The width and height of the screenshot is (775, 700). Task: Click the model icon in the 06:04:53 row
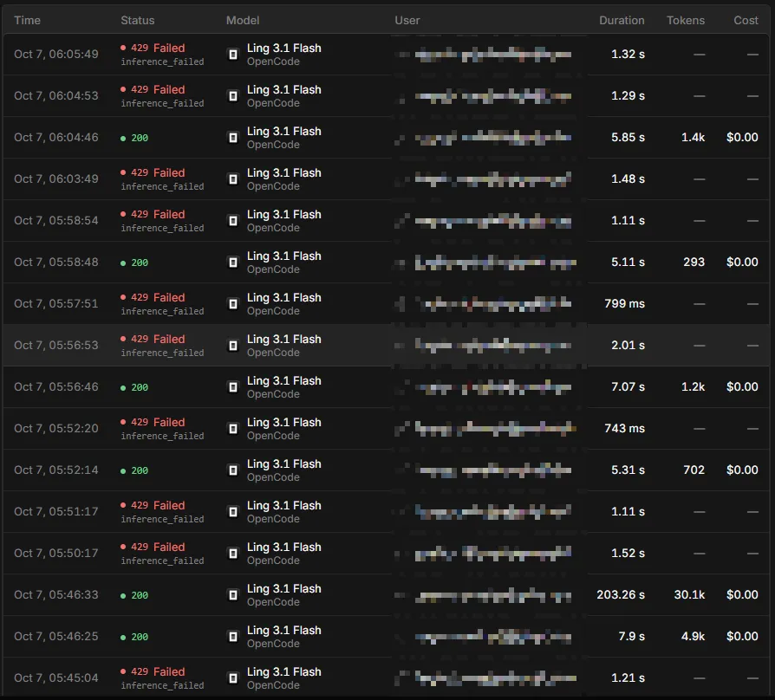pos(233,96)
